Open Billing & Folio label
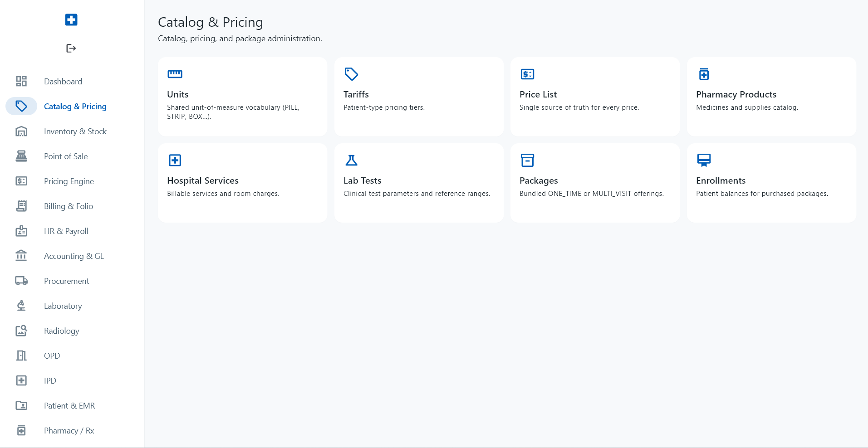Screen dimensions: 868x448 [69, 206]
